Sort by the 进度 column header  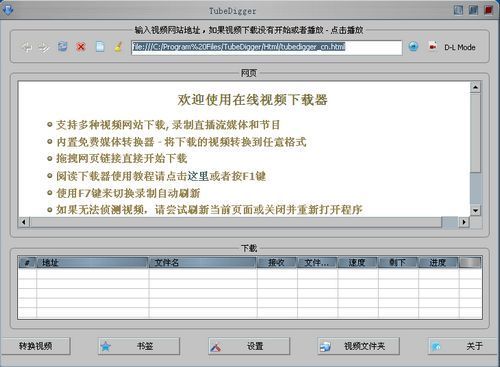click(439, 263)
